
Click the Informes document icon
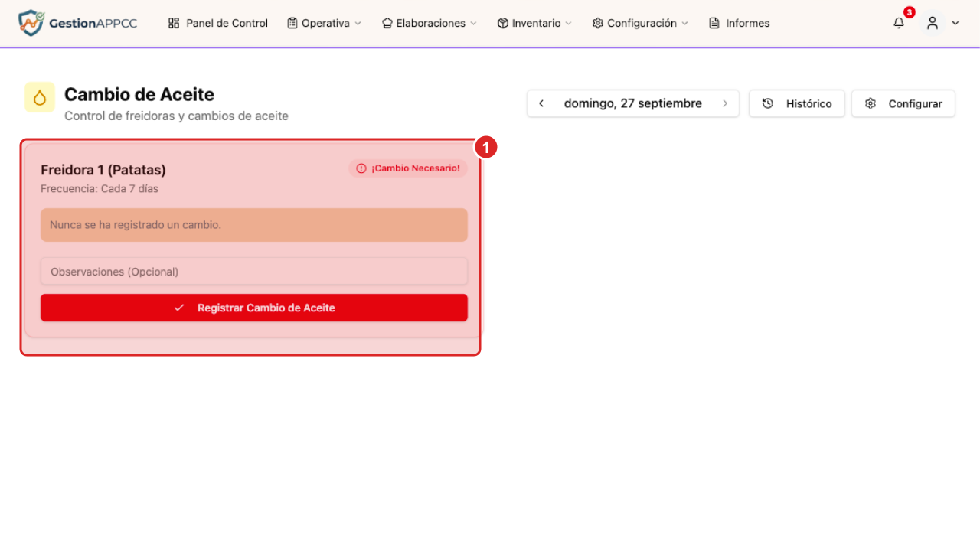click(714, 23)
